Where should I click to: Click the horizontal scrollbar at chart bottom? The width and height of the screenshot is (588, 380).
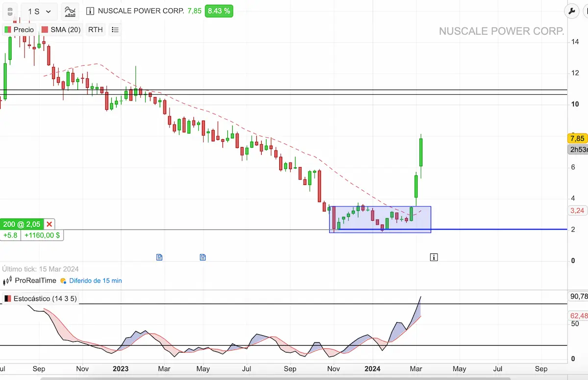pyautogui.click(x=294, y=378)
